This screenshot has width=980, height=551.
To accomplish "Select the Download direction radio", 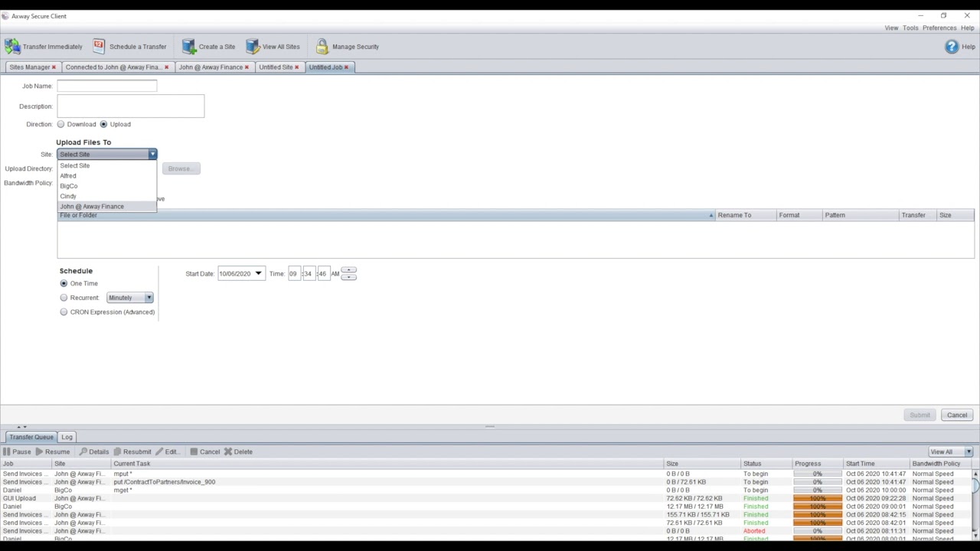I will click(x=60, y=124).
